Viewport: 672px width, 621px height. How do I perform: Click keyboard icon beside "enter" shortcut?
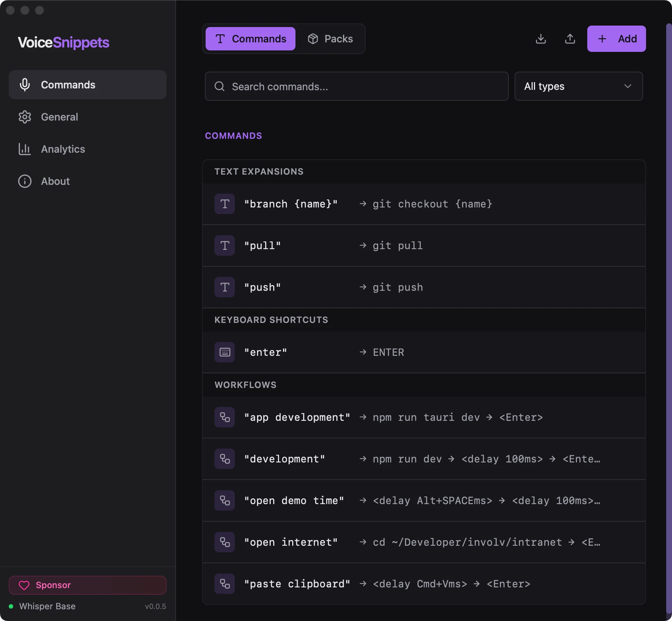[x=225, y=352]
